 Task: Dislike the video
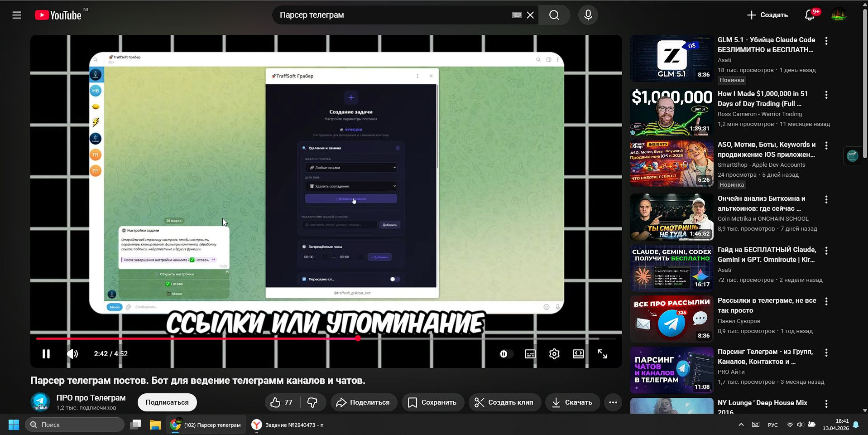pos(312,402)
